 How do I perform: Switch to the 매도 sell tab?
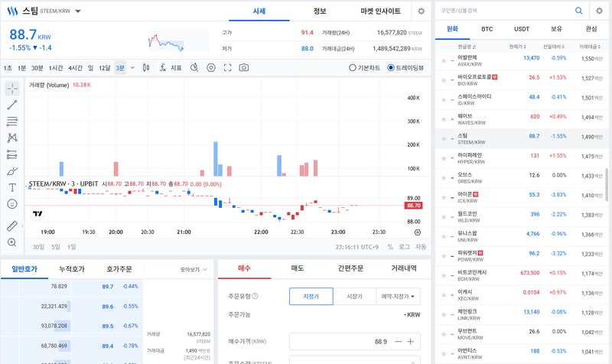click(298, 268)
